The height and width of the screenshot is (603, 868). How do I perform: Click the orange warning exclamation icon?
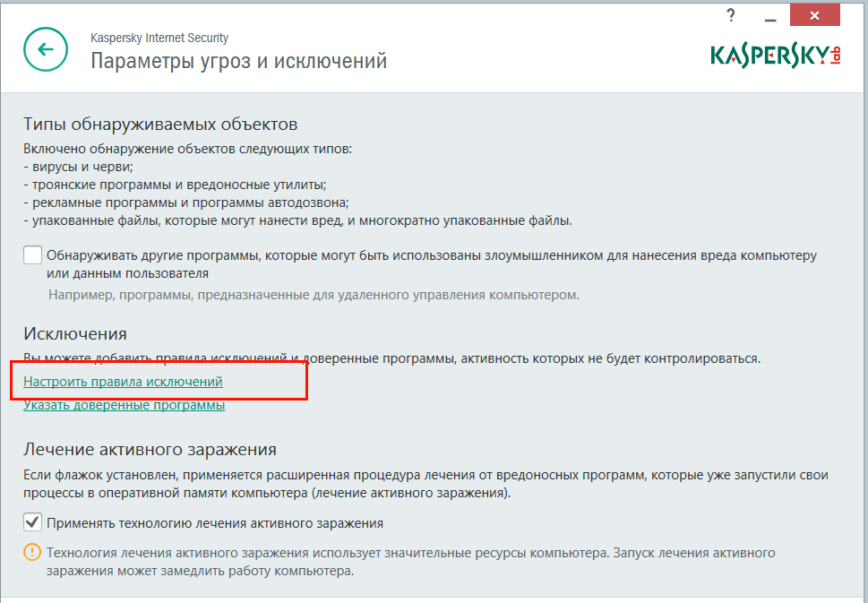32,552
